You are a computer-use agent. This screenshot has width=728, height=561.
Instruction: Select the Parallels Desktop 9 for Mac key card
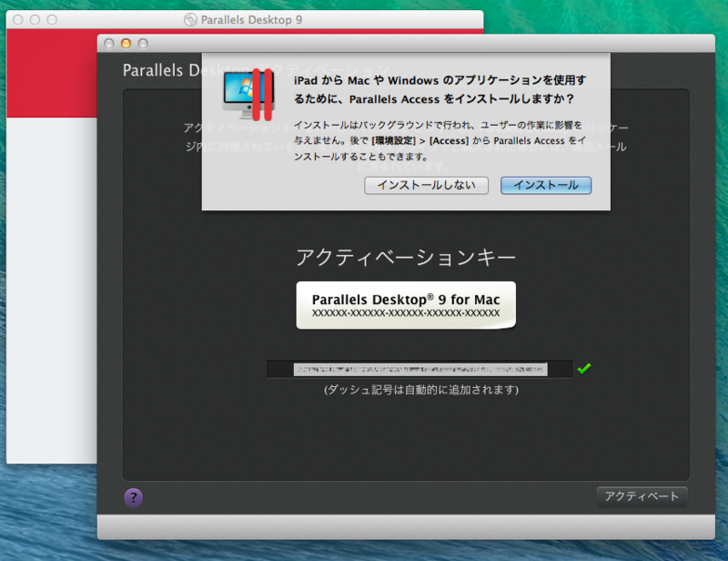coord(405,304)
